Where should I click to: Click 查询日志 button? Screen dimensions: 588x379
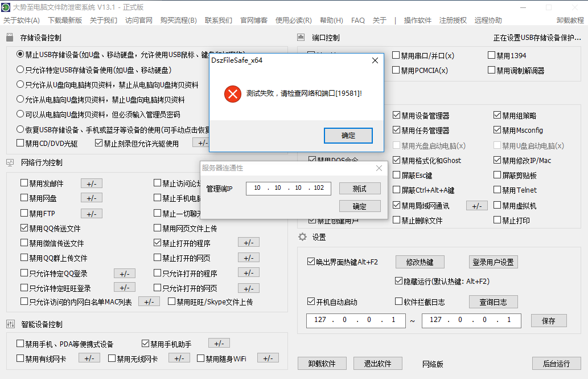pyautogui.click(x=493, y=302)
